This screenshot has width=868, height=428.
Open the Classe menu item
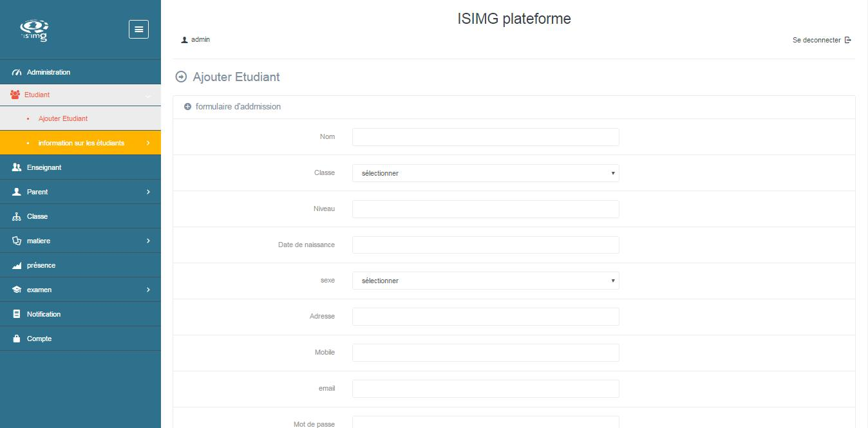click(x=80, y=216)
